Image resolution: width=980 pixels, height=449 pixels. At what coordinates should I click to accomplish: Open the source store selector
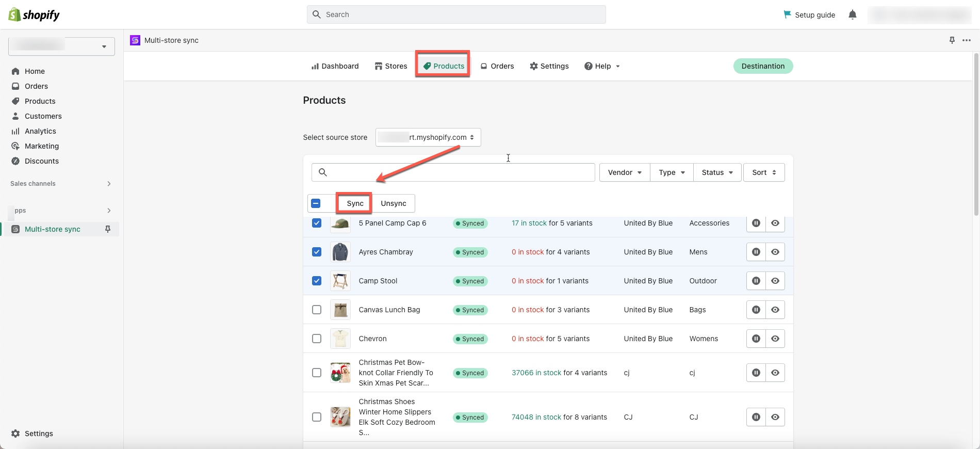click(428, 137)
